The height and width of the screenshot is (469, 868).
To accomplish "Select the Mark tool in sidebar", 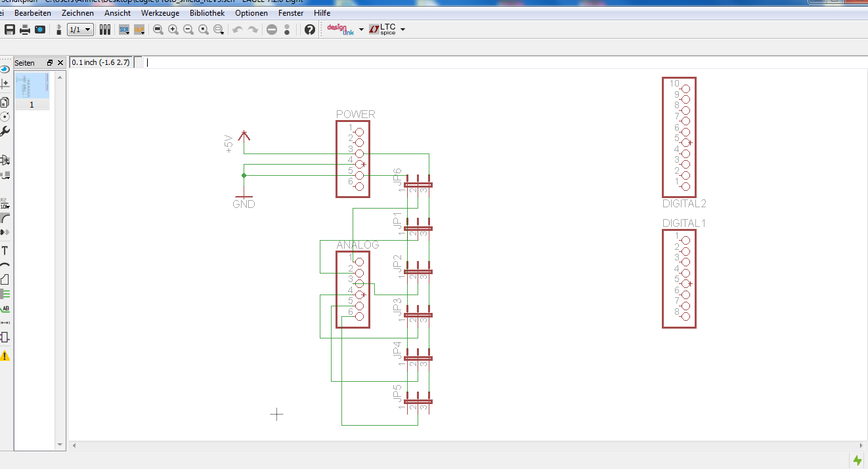I will (5, 84).
